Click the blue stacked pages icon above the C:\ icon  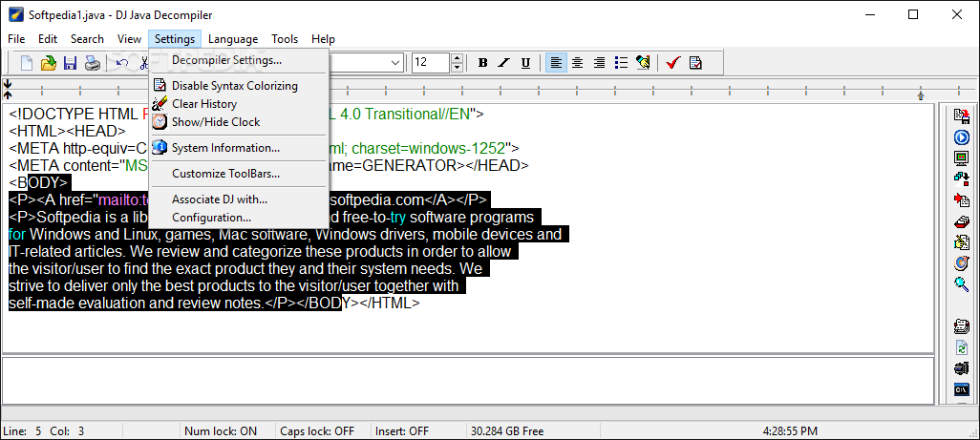click(961, 368)
